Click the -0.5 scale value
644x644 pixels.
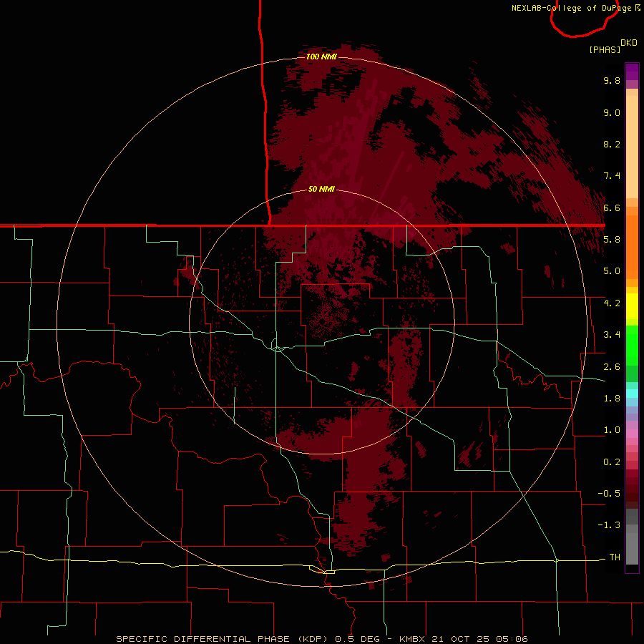(609, 494)
